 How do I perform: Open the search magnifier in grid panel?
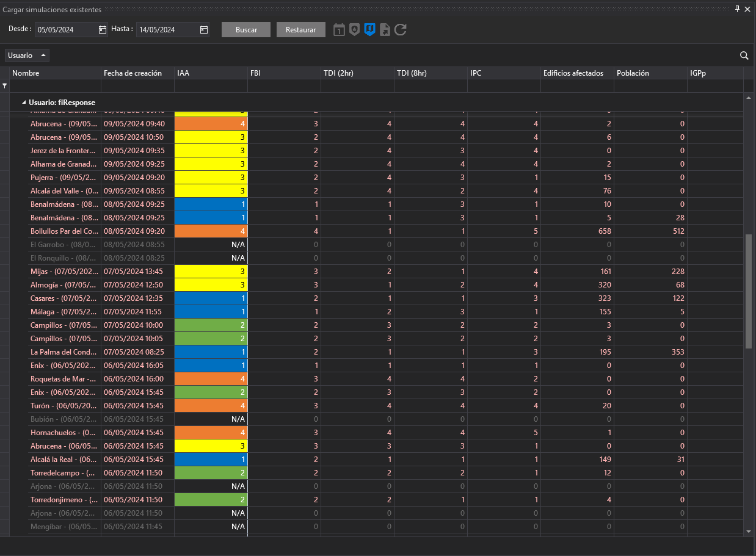(x=744, y=56)
